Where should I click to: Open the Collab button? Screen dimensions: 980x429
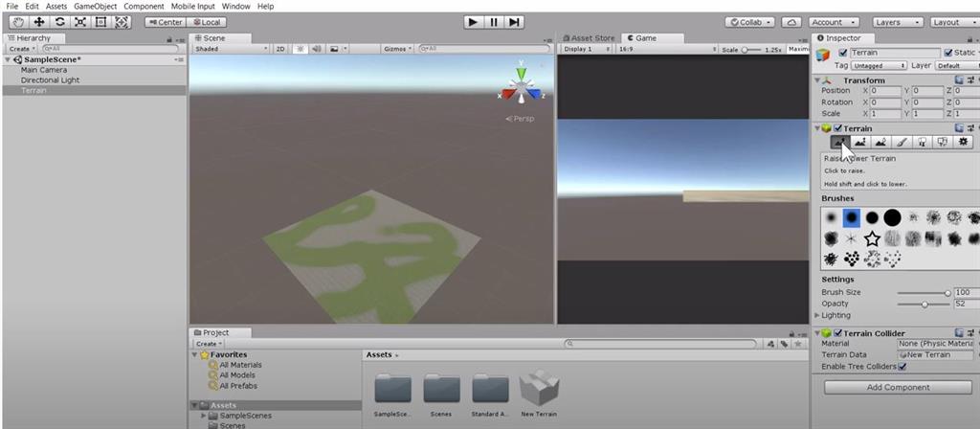coord(750,22)
